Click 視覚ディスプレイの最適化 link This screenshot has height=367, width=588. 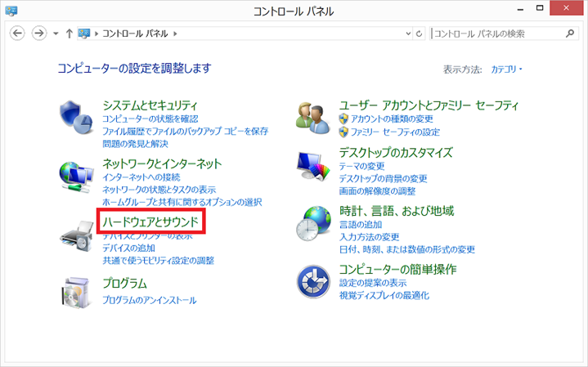tap(384, 295)
